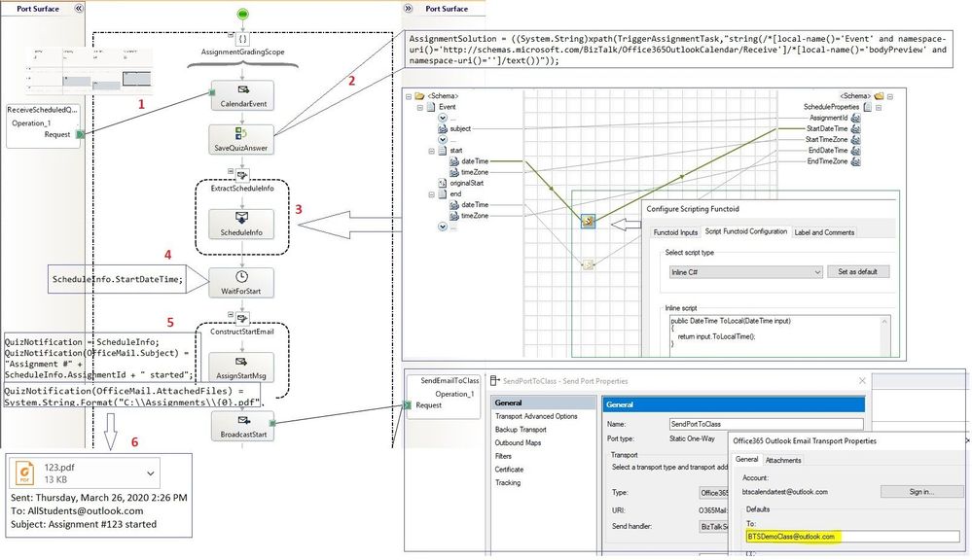Click SendEmailToClass port Request connector
Viewport: 972px width, 560px height.
[408, 405]
